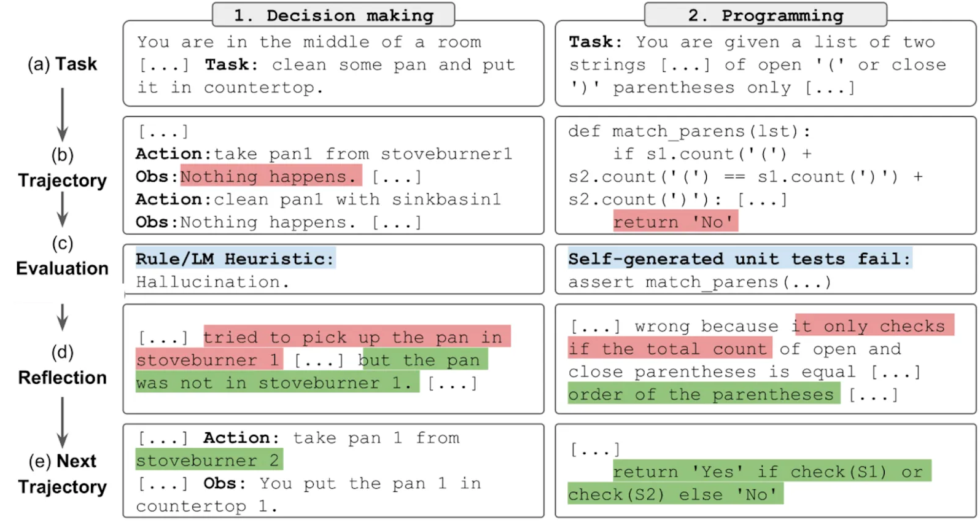Click the 'clean some pan' task description box

coord(333,64)
